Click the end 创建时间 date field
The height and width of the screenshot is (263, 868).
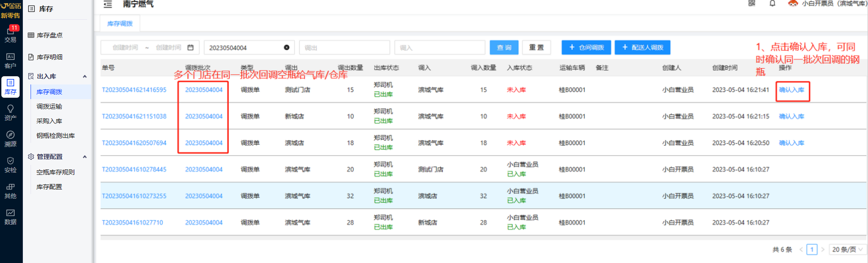tap(168, 47)
